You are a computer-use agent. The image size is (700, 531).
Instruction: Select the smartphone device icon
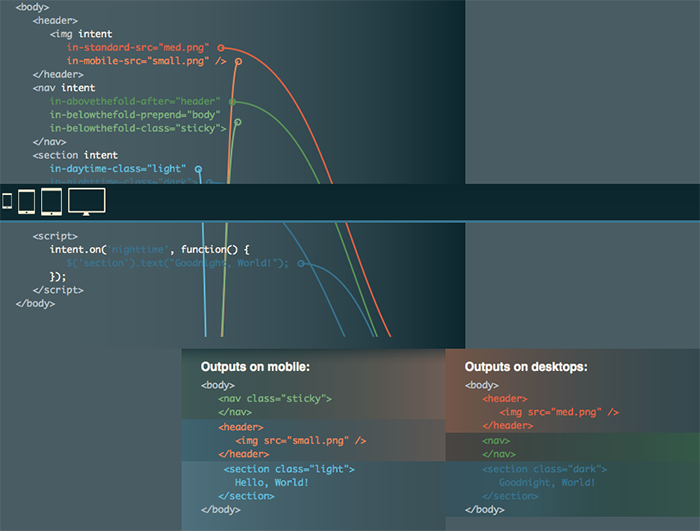(x=7, y=201)
